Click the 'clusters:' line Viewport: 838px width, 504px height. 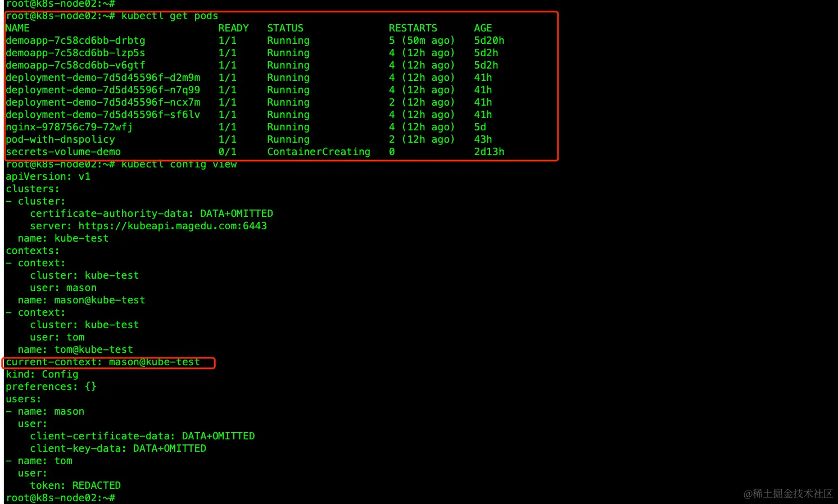tap(33, 189)
